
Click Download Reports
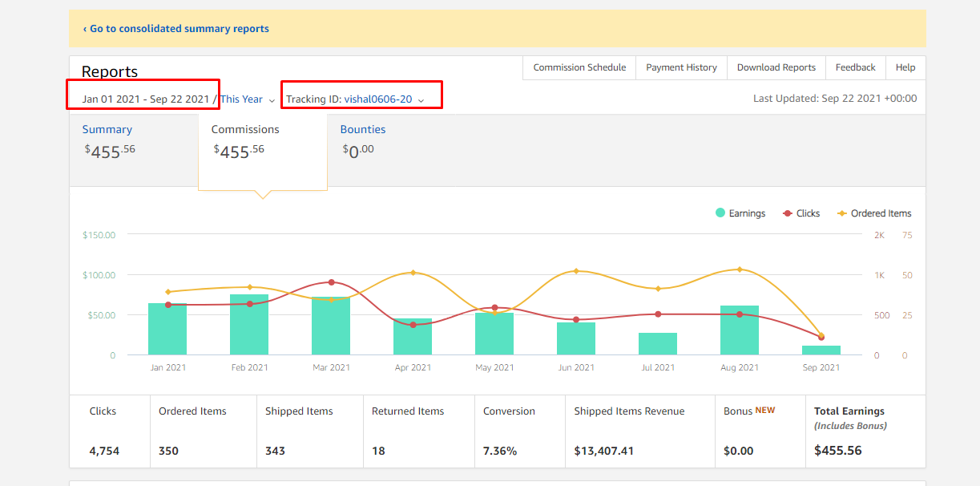tap(776, 67)
